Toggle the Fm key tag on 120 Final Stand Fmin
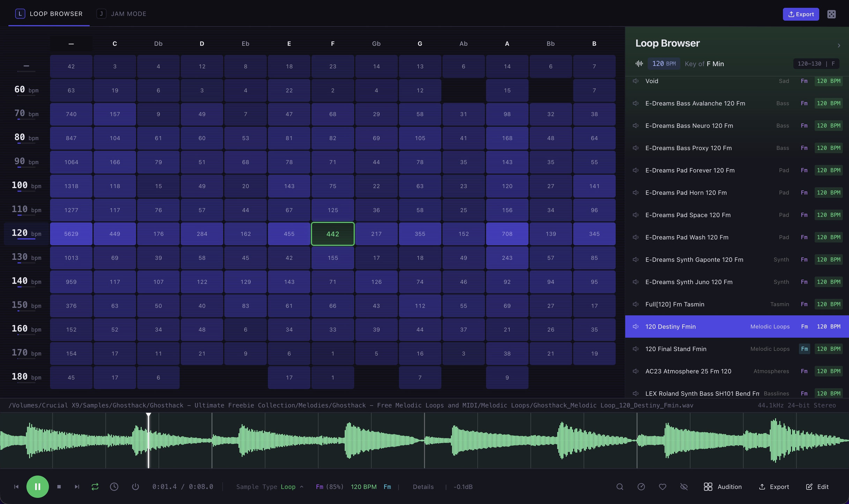This screenshot has height=504, width=849. click(x=804, y=349)
